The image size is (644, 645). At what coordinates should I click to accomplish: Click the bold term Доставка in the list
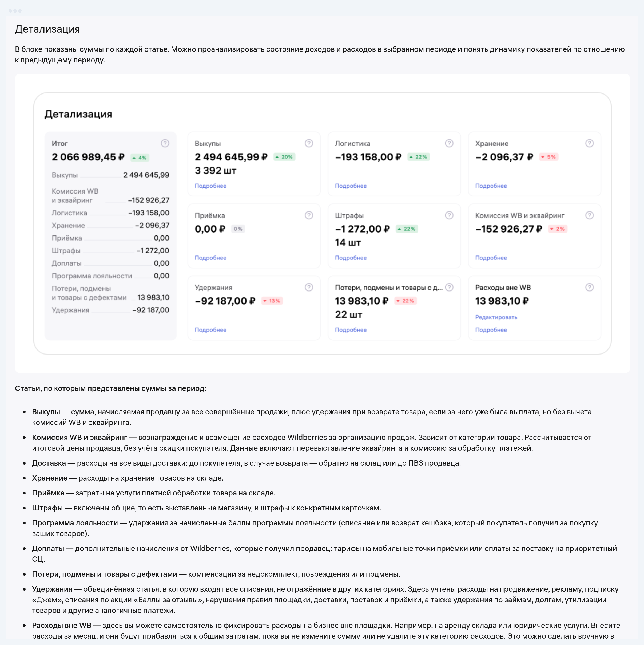click(49, 463)
